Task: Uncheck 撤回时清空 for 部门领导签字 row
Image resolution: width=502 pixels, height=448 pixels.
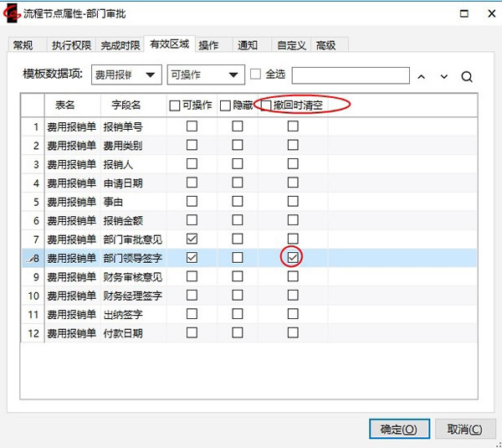Action: pyautogui.click(x=293, y=258)
